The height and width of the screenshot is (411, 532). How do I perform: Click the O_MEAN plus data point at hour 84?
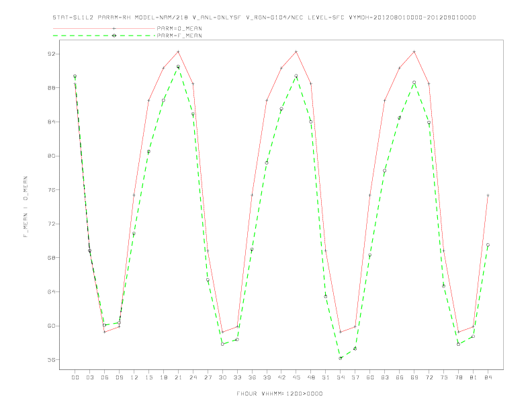pos(488,195)
